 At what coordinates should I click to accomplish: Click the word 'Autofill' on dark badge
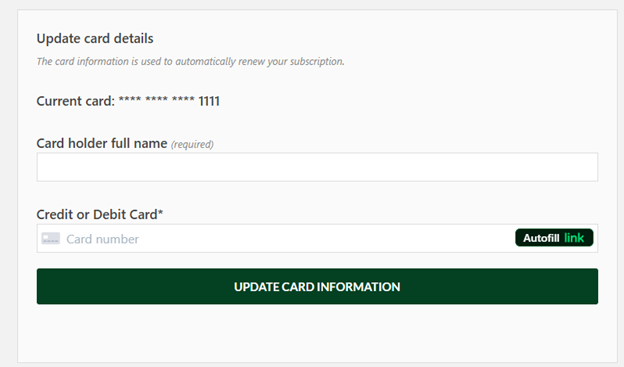pos(541,238)
